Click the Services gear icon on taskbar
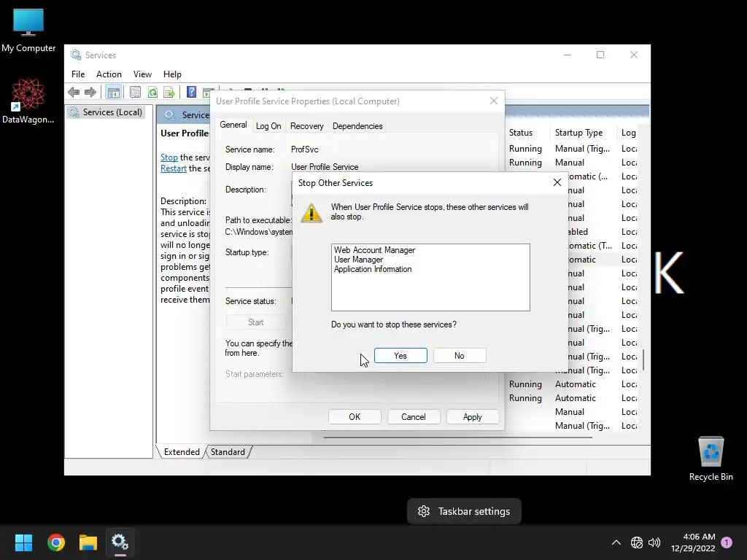Screen dimensions: 747x560 coord(120,542)
